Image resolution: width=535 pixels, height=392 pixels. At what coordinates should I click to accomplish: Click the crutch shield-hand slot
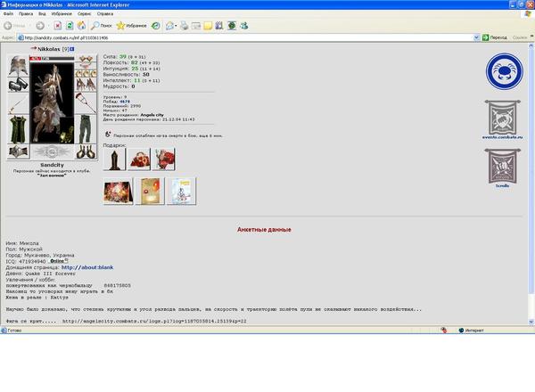click(86, 103)
